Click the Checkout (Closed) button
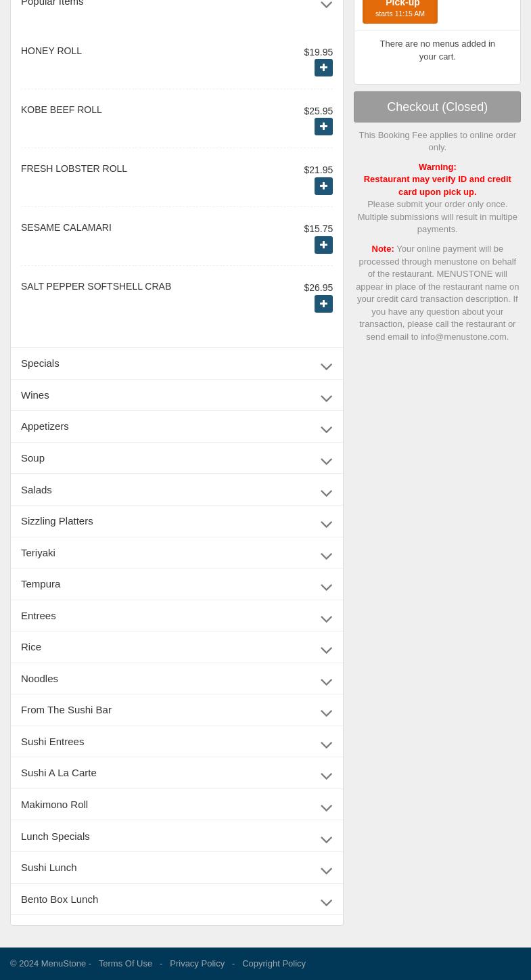This screenshot has height=980, width=531. tap(437, 107)
